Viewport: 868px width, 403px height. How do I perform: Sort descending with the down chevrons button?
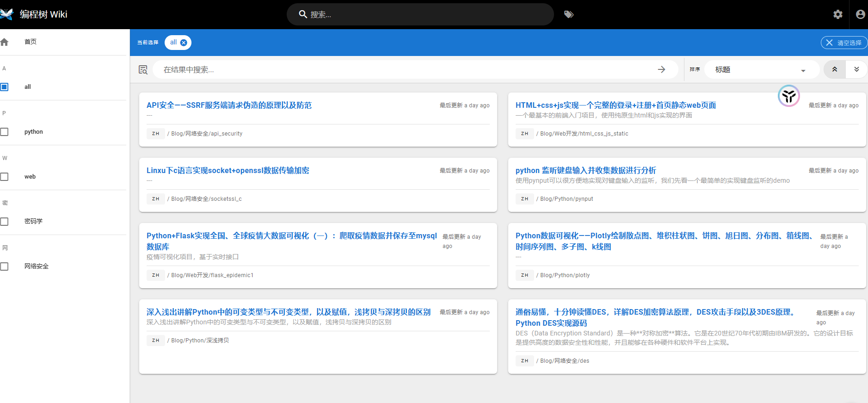point(856,69)
